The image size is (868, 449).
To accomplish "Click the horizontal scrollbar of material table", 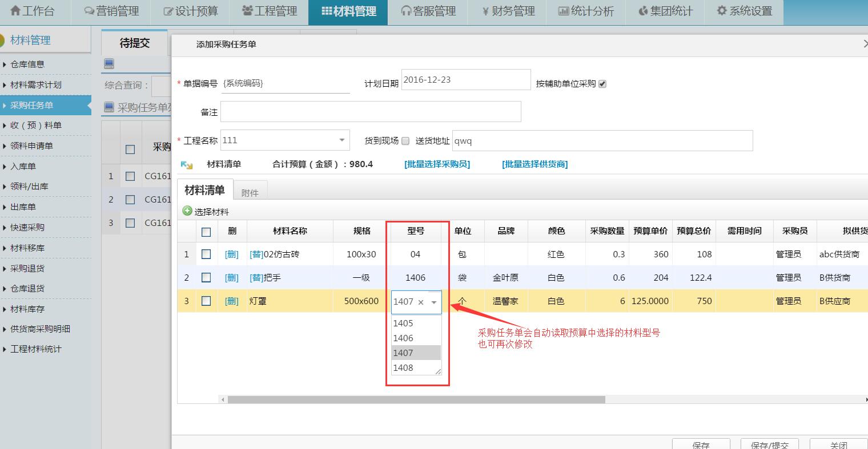I will [416, 400].
